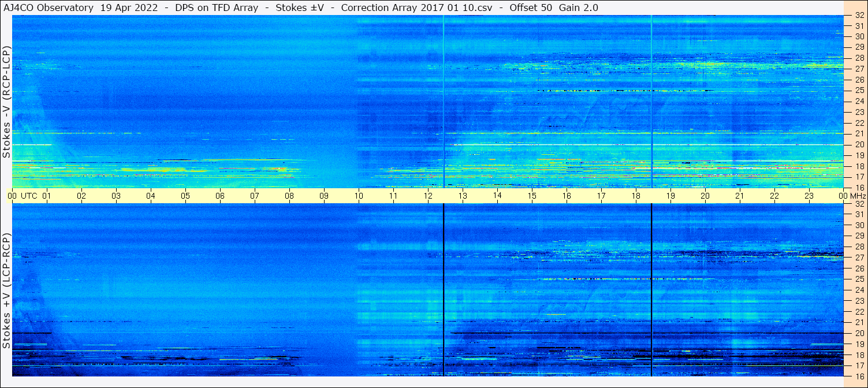Click the 18 hour time-axis label

[x=636, y=196]
